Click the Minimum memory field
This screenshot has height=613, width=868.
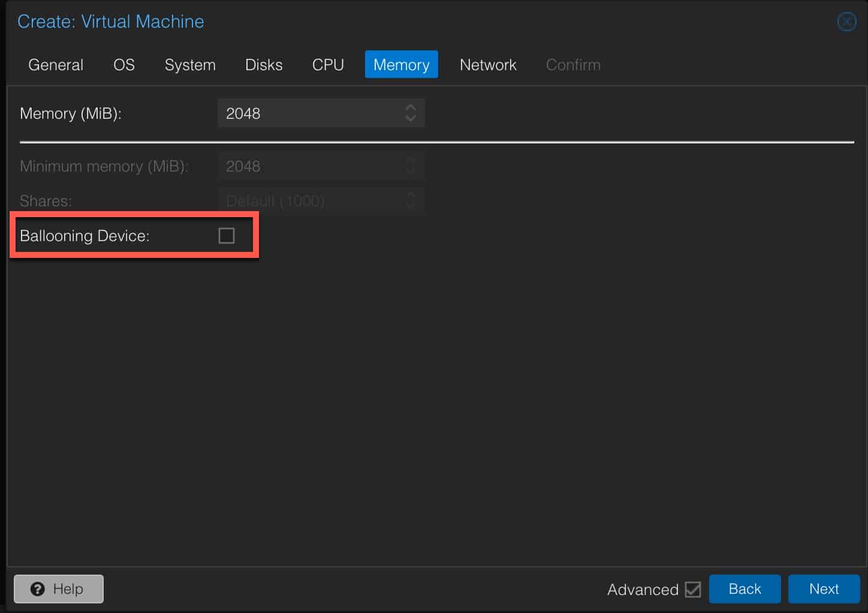pyautogui.click(x=321, y=166)
